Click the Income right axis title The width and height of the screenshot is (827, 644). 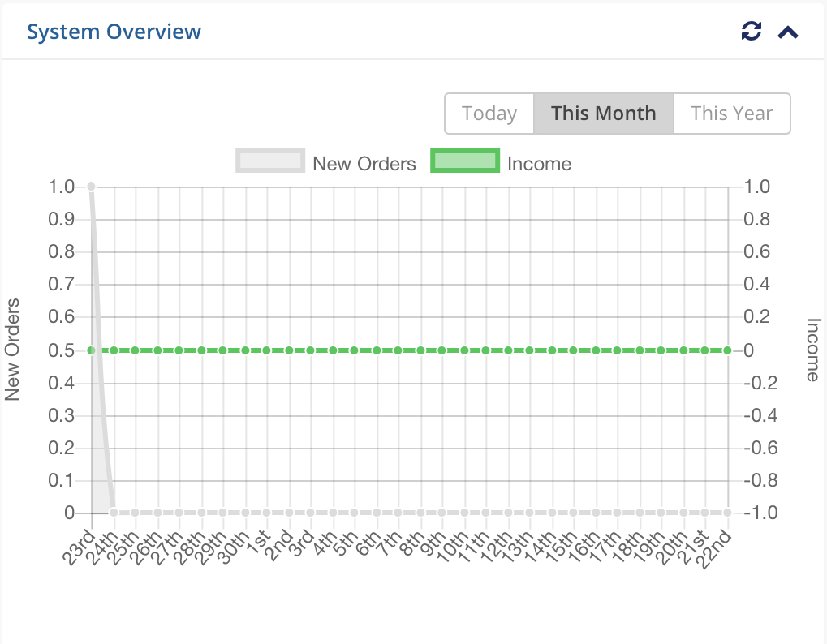pos(812,350)
